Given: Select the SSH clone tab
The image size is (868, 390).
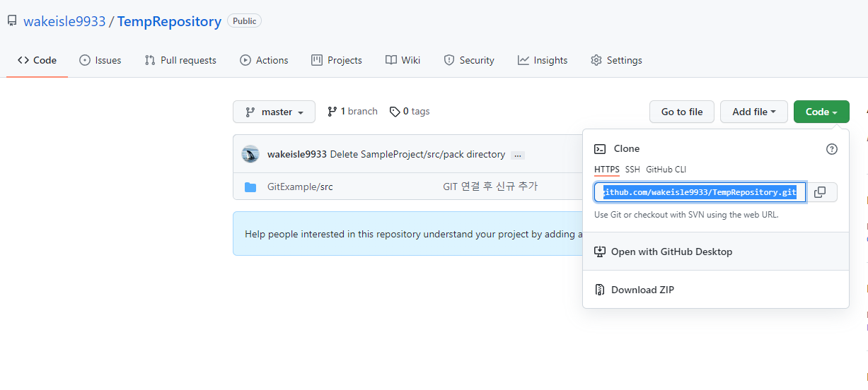Looking at the screenshot, I should [x=632, y=170].
